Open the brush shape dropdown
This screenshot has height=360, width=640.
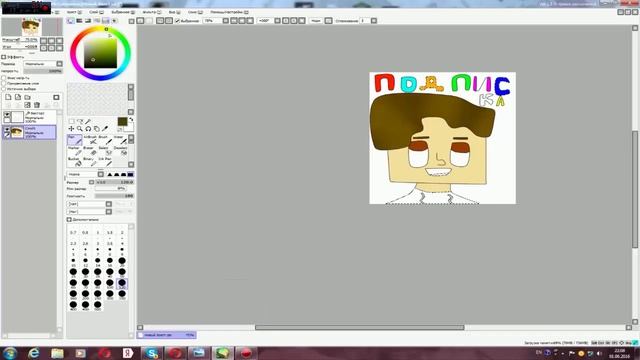coord(109,204)
